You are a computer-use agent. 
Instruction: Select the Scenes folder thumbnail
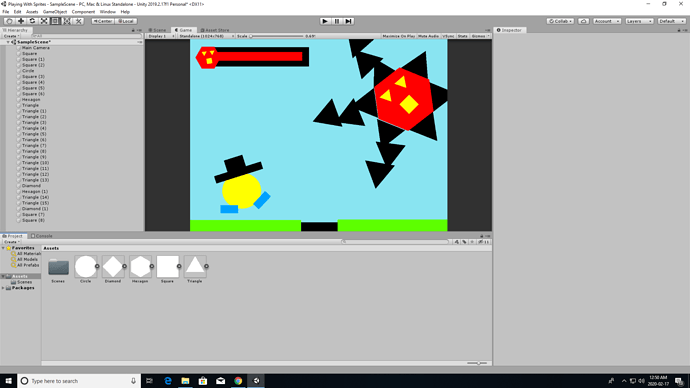[58, 267]
